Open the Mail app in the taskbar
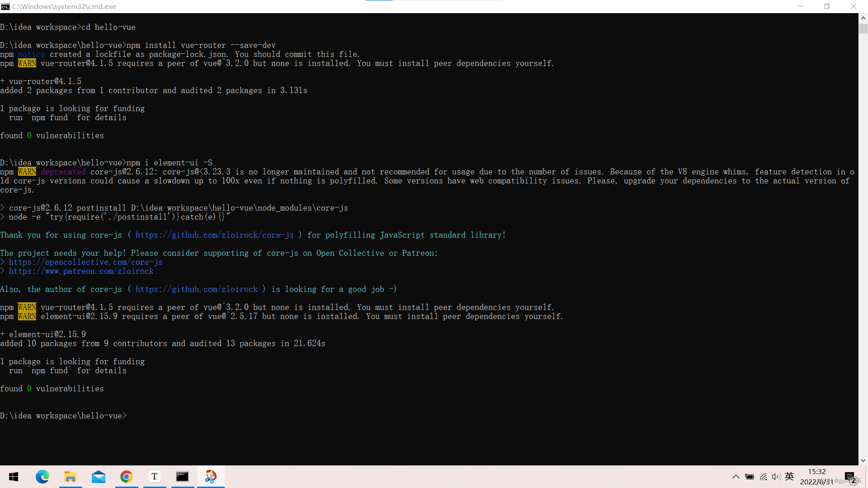Viewport: 868px width, 488px height. (98, 477)
